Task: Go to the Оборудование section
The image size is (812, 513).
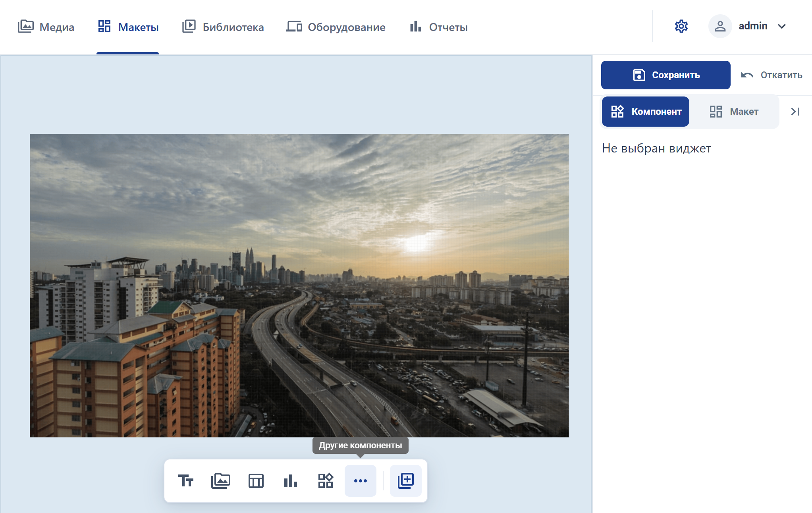Action: coord(336,27)
